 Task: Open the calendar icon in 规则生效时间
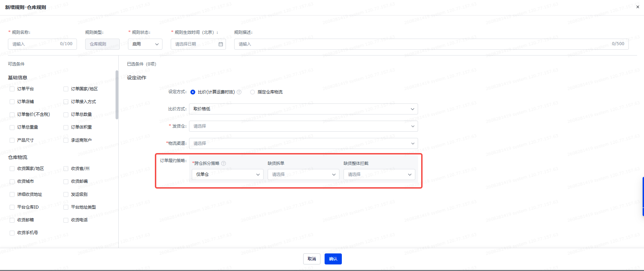[221, 44]
